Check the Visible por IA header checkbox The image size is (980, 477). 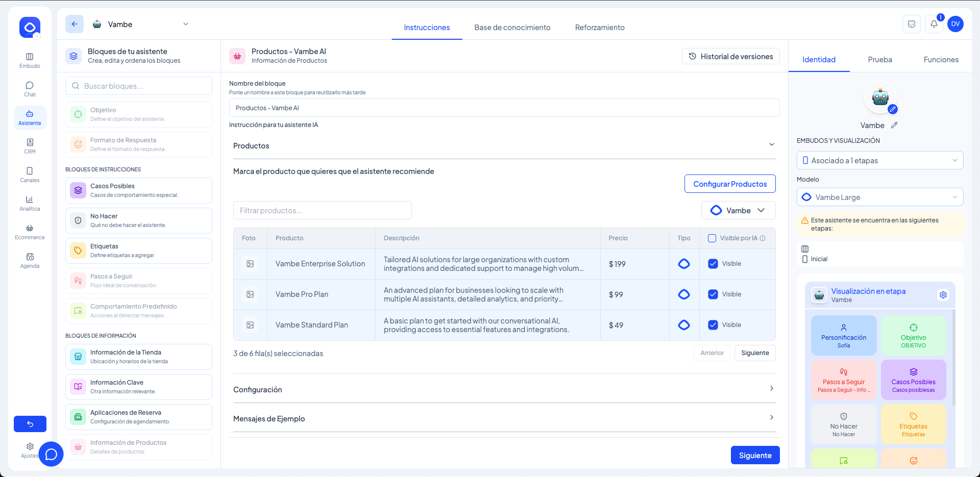(x=712, y=238)
